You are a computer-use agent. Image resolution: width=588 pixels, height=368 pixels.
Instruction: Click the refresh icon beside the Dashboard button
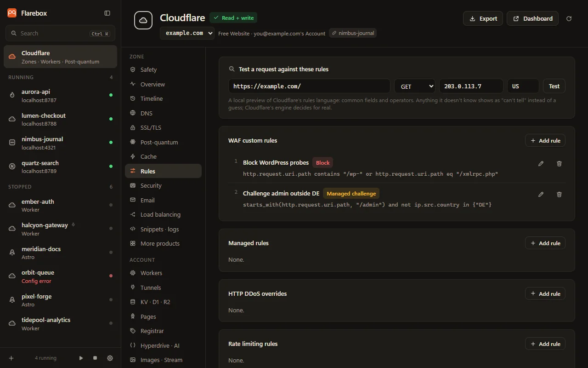[569, 18]
